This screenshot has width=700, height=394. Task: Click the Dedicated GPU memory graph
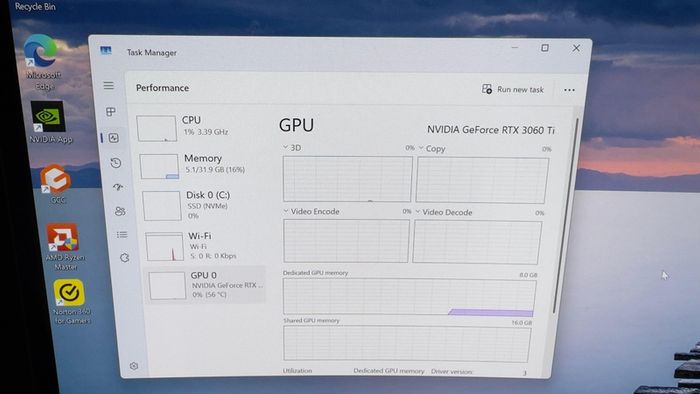(x=409, y=296)
